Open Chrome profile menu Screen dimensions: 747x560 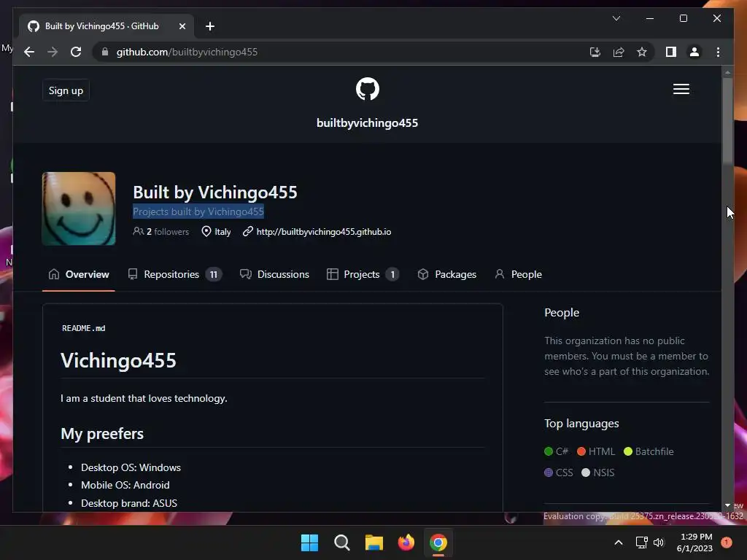[x=694, y=52]
